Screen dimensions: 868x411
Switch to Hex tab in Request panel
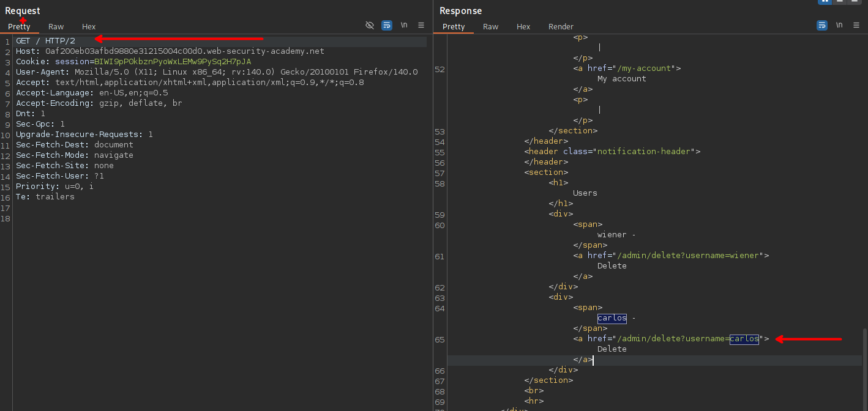point(89,26)
